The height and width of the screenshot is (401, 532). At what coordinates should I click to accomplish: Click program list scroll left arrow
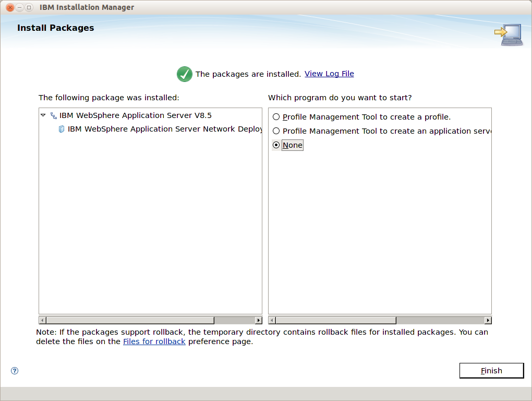coord(272,320)
